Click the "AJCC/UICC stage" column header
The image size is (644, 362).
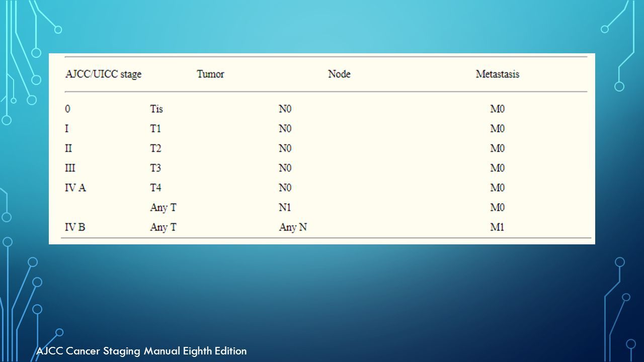tap(103, 74)
